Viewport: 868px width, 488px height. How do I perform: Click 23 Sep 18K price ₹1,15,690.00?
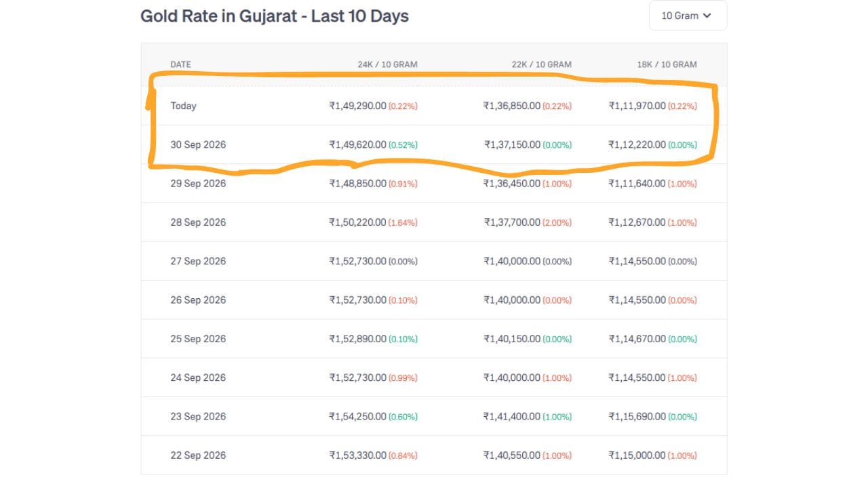(x=637, y=416)
